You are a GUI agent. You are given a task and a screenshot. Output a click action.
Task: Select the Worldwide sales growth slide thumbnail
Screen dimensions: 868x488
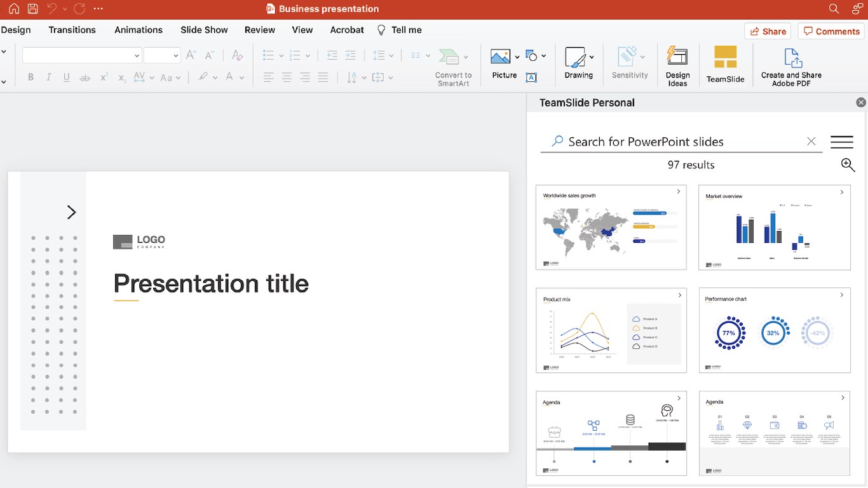click(611, 227)
